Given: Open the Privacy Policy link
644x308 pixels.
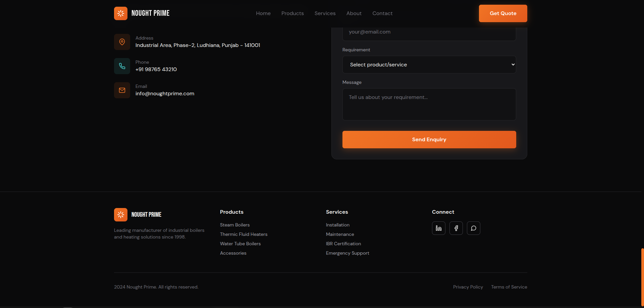Looking at the screenshot, I should (x=468, y=287).
